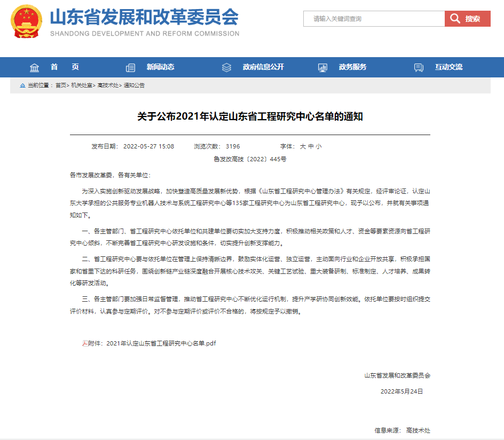Image resolution: width=504 pixels, height=440 pixels.
Task: Open the 互动交流 menu
Action: pyautogui.click(x=448, y=67)
